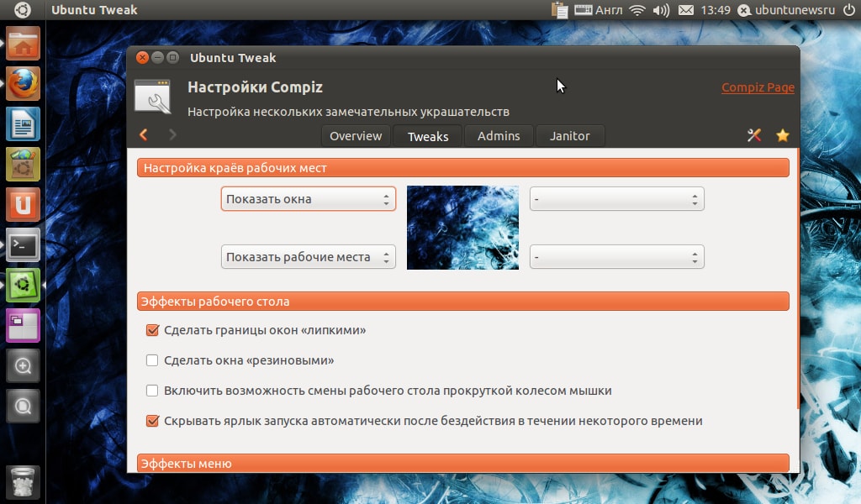Open LibreOffice Writer from the launcher

[23, 124]
